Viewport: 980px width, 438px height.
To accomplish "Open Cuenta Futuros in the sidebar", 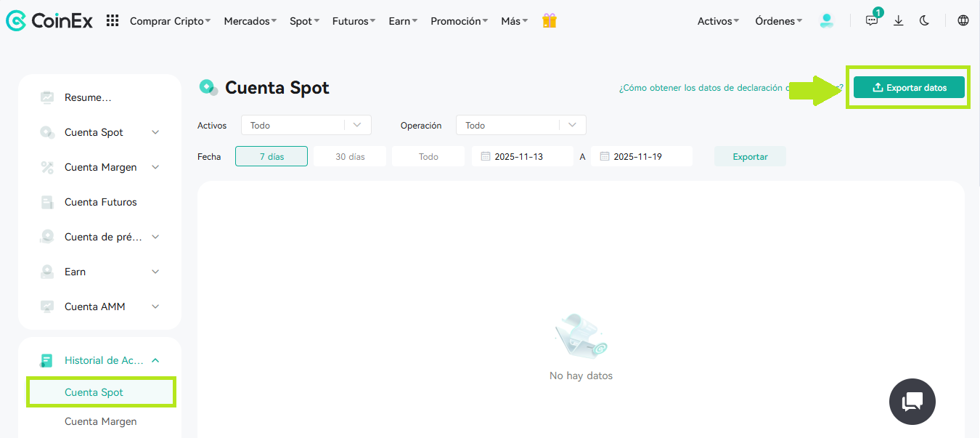I will click(100, 202).
